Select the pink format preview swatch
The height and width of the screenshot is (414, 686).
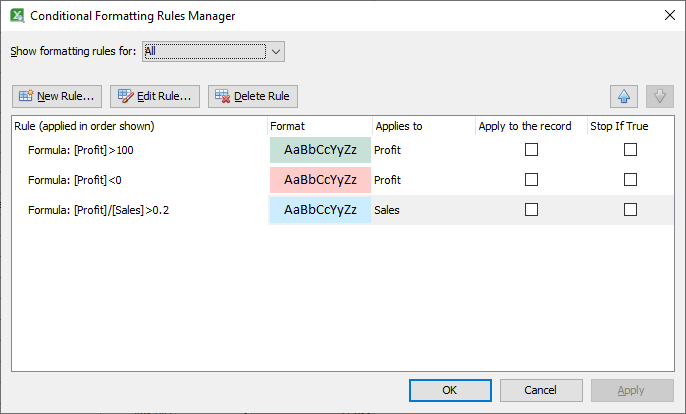click(x=320, y=180)
